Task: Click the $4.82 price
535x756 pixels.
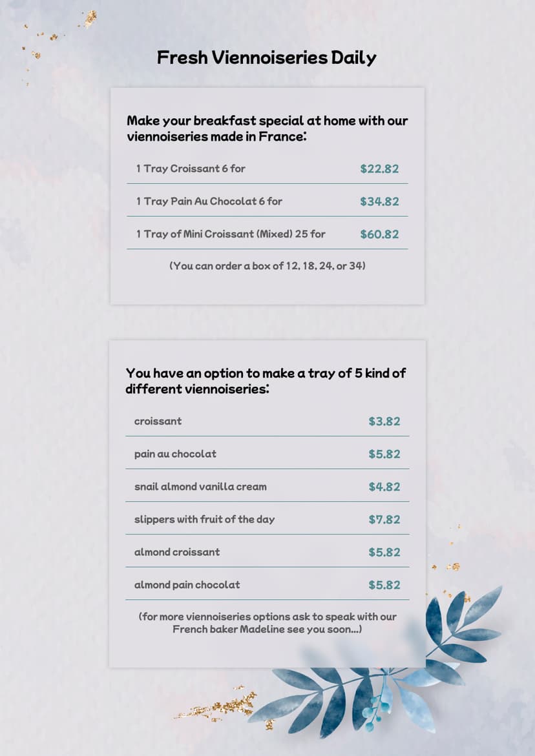Action: [384, 487]
